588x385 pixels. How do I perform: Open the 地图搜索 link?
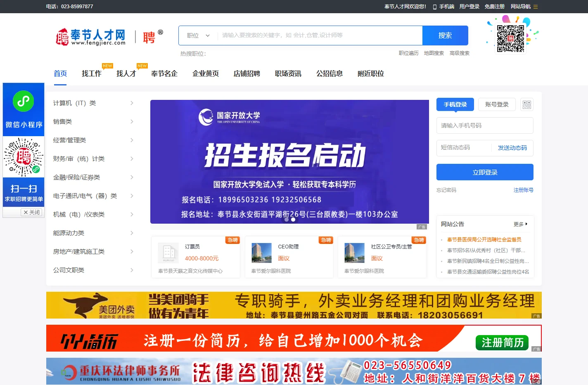pyautogui.click(x=434, y=53)
